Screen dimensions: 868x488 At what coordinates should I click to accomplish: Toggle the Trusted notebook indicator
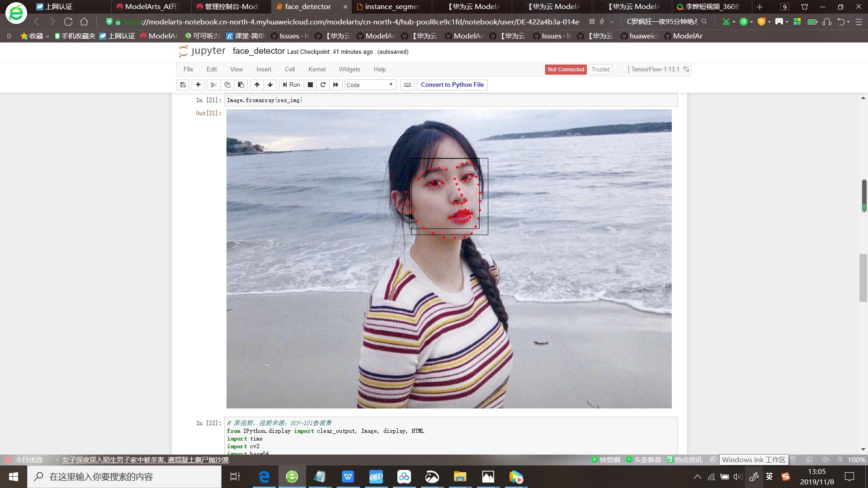[x=600, y=69]
